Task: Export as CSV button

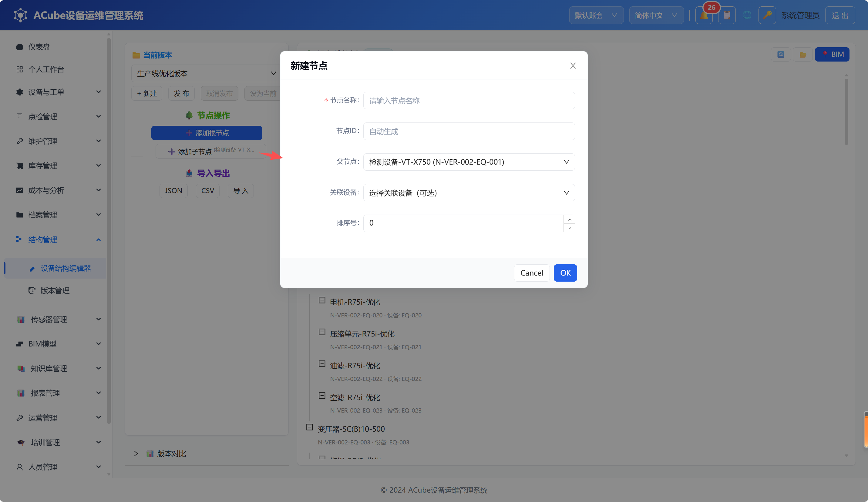Action: click(208, 191)
